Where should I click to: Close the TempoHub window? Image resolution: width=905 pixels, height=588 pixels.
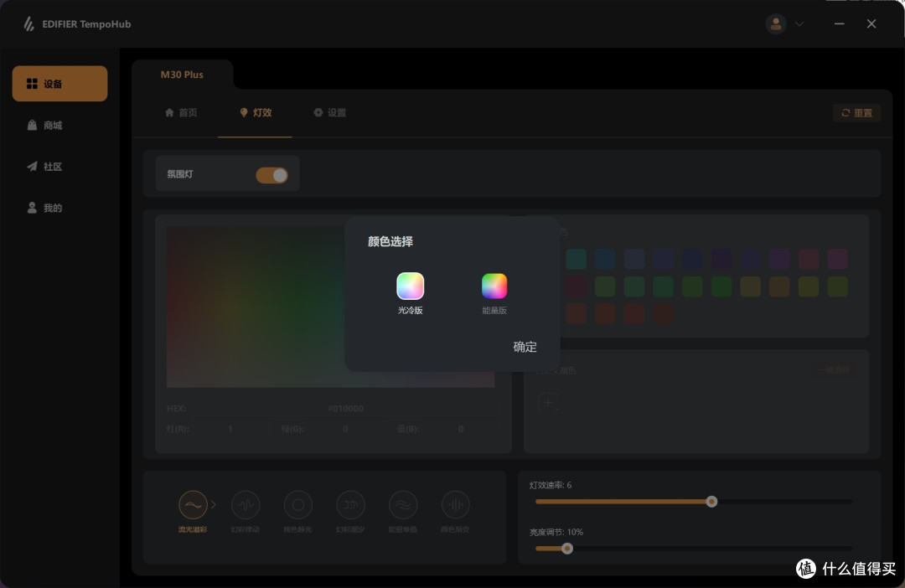coord(871,23)
